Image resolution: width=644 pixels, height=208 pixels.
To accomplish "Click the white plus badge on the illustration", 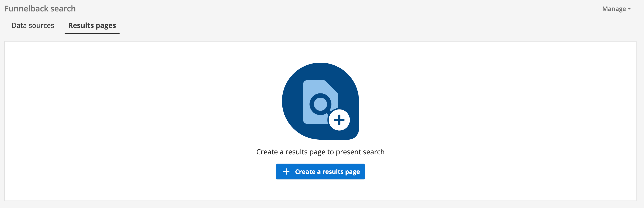I will pos(339,119).
